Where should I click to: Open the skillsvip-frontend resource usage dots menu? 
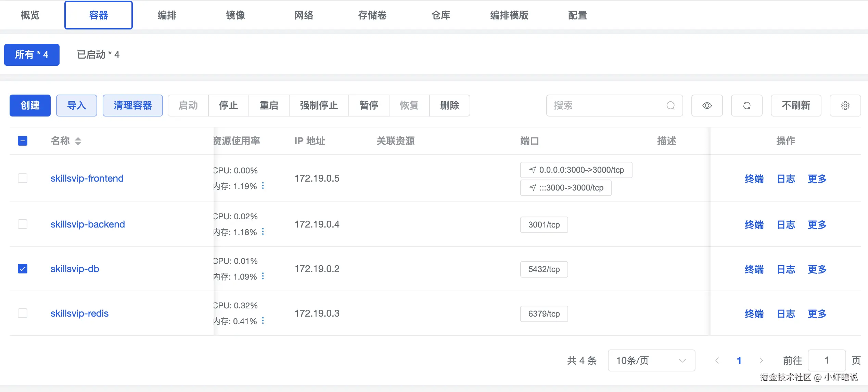(x=263, y=186)
